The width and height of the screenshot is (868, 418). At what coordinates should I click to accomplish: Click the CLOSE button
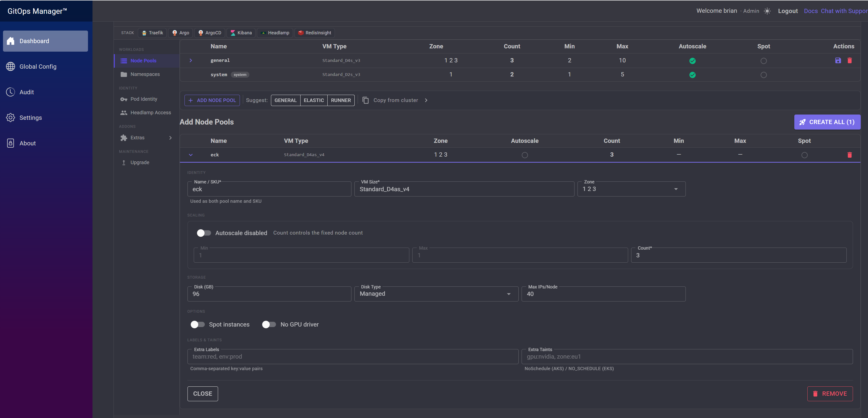click(203, 393)
